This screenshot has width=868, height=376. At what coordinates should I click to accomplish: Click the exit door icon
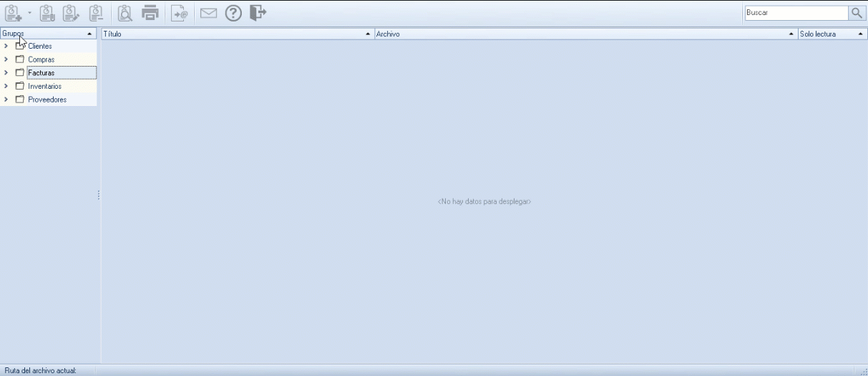[x=258, y=13]
